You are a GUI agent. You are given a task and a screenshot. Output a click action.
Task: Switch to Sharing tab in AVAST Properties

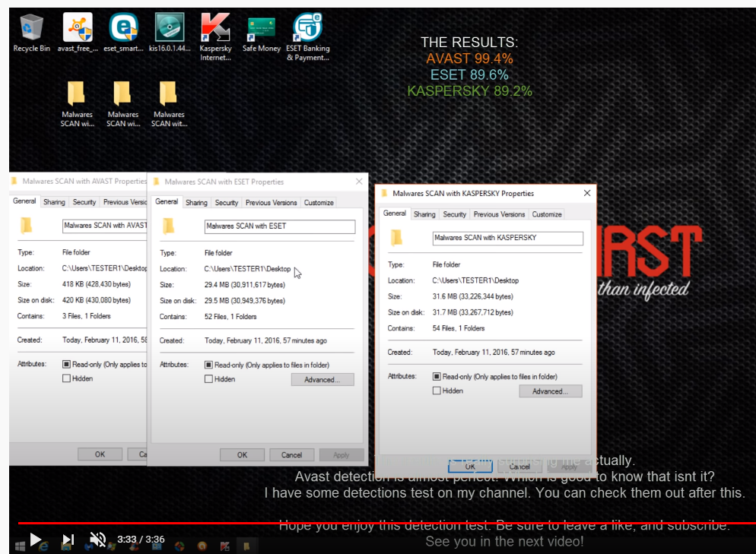pos(54,202)
